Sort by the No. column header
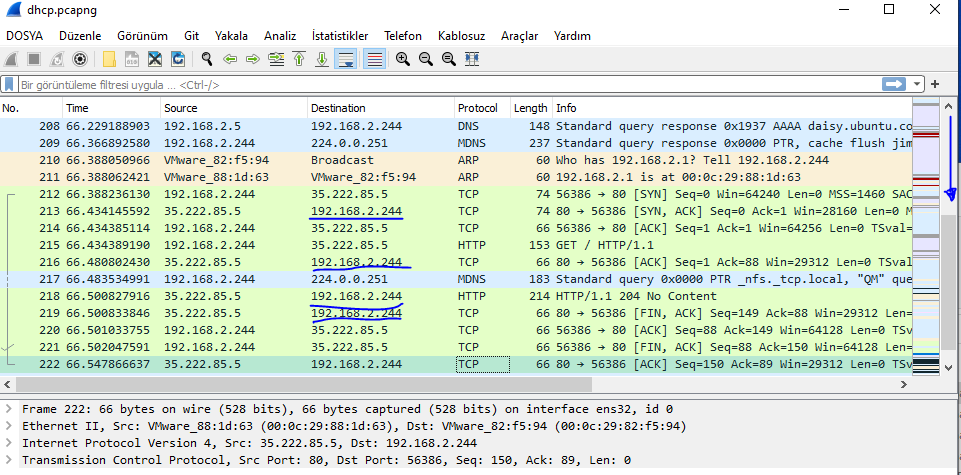The width and height of the screenshot is (961, 475). tap(31, 108)
